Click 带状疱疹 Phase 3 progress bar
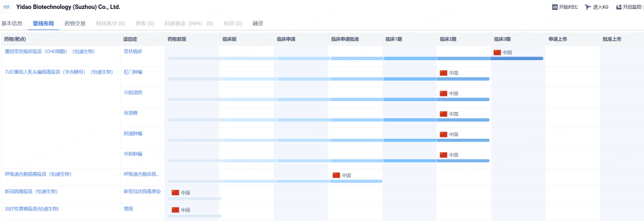Viewport: 644px width, 222px height. click(516, 58)
